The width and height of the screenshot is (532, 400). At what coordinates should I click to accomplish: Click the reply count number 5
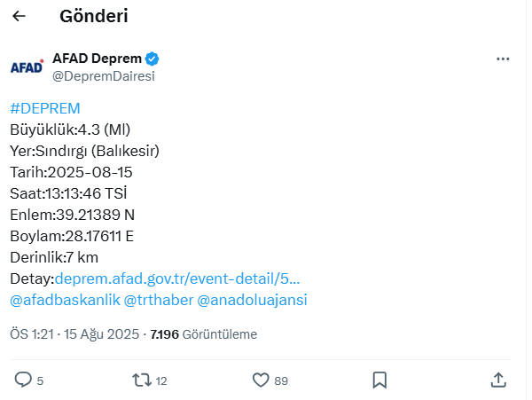(x=40, y=381)
